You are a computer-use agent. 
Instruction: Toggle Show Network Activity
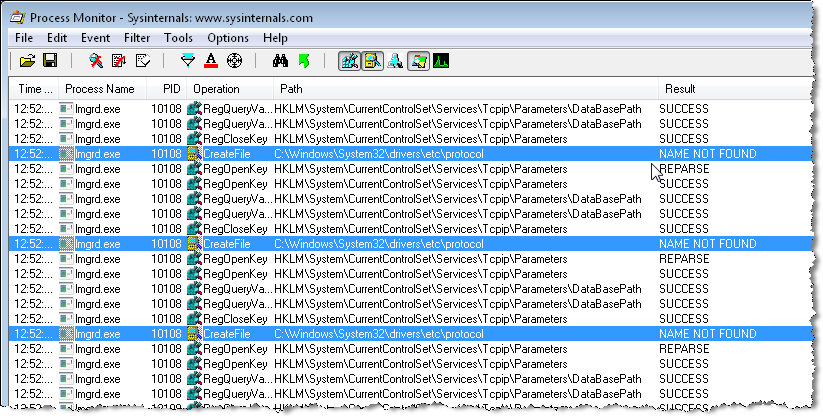pyautogui.click(x=395, y=61)
